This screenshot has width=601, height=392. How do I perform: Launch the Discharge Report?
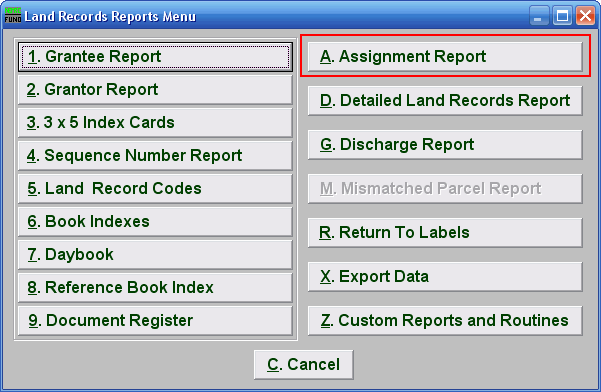[x=445, y=145]
